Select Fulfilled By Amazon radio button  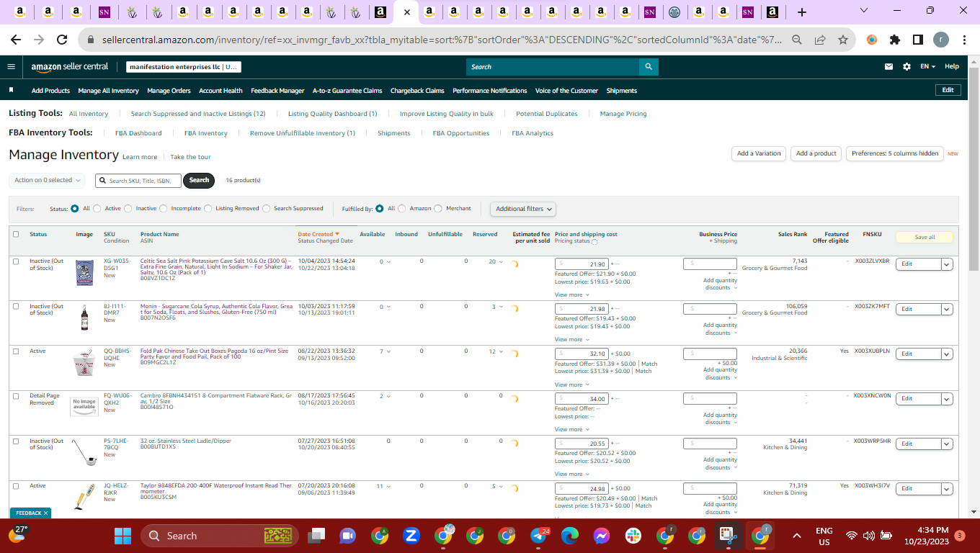click(x=402, y=209)
